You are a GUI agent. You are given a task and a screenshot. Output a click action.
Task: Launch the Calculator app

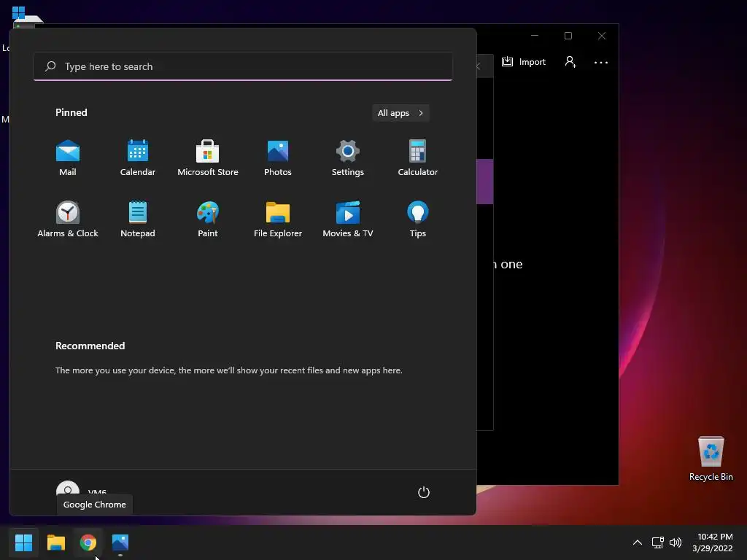(418, 158)
